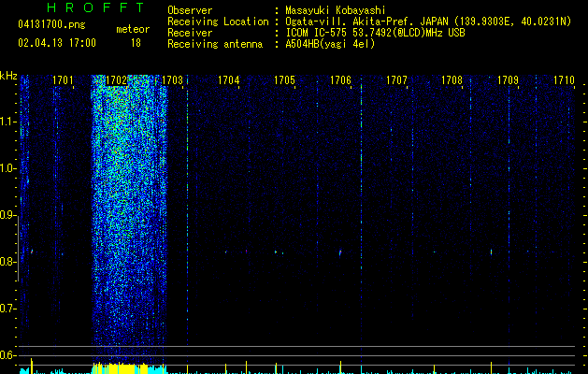588x374 pixels.
Task: Click the 1705 time marker
Action: click(x=284, y=79)
